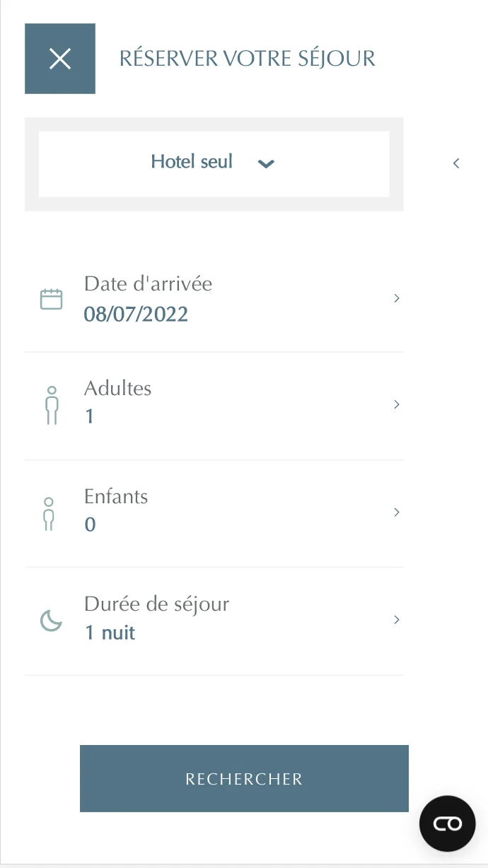Click the Enfants label
The image size is (488, 868).
[116, 496]
